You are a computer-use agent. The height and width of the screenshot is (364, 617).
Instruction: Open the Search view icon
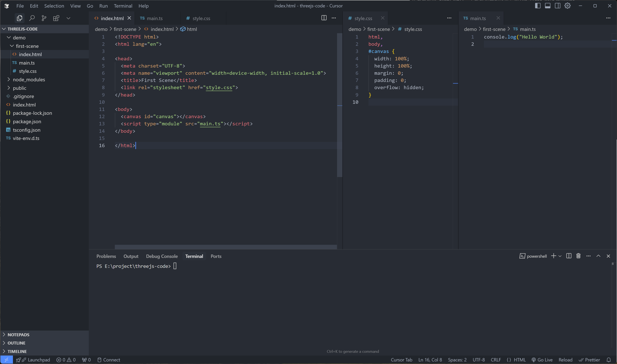point(32,18)
